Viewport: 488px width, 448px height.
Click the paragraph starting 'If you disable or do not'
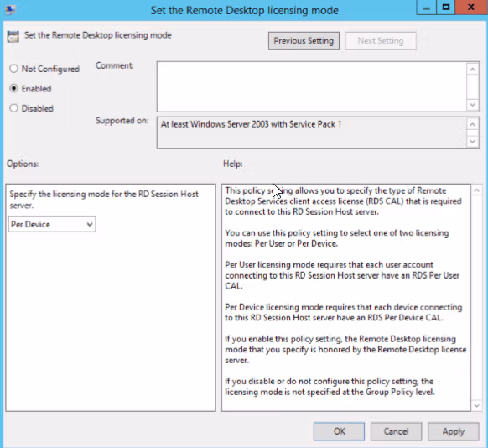330,387
